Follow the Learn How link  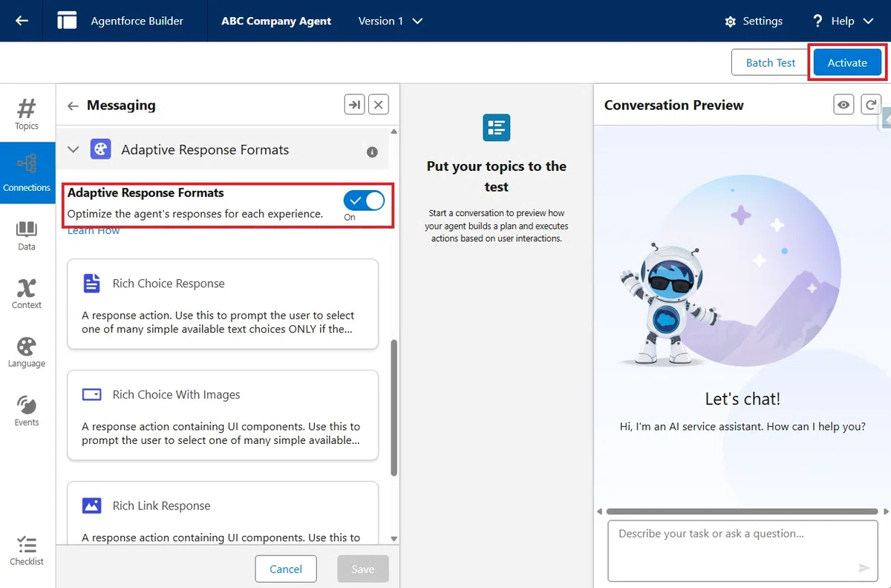tap(94, 231)
